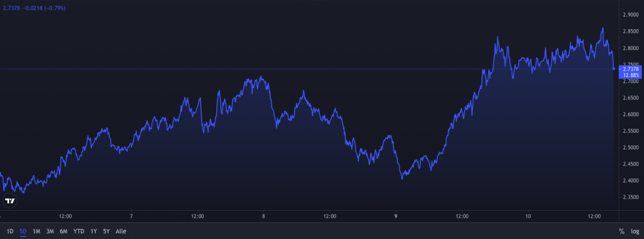Viewport: 644px width, 239px height.
Task: Switch to YTD range
Action: 78,231
